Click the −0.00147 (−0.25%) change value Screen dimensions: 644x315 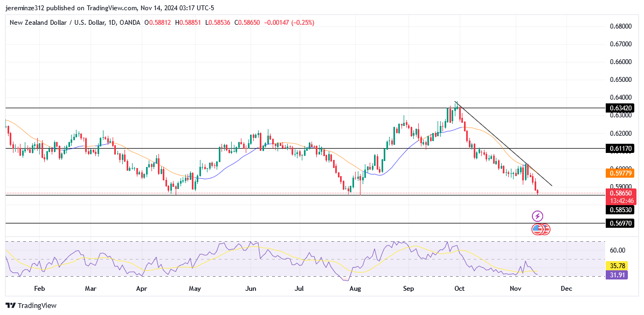(289, 23)
